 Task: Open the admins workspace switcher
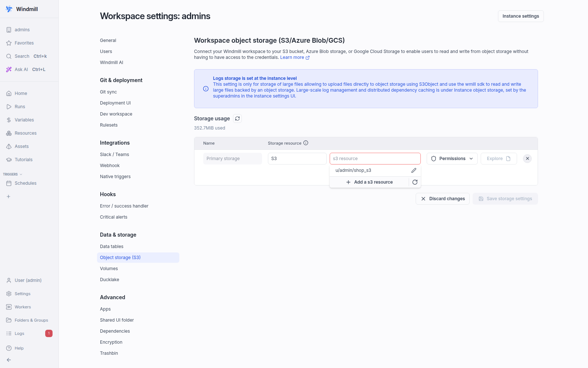point(29,30)
